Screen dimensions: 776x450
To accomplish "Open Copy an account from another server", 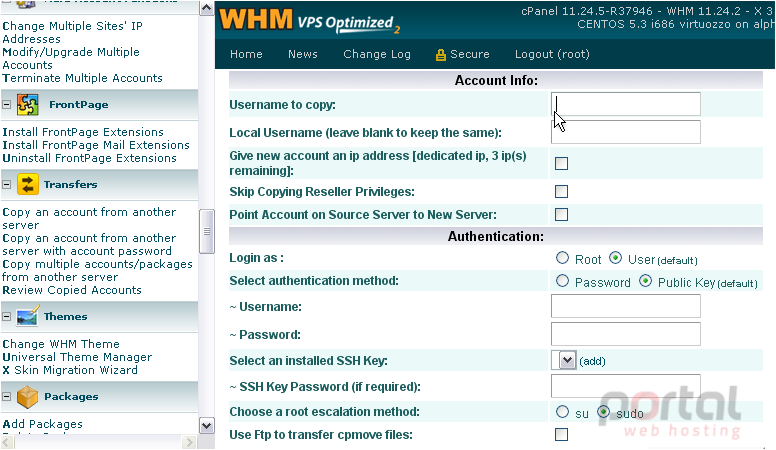I will [89, 218].
